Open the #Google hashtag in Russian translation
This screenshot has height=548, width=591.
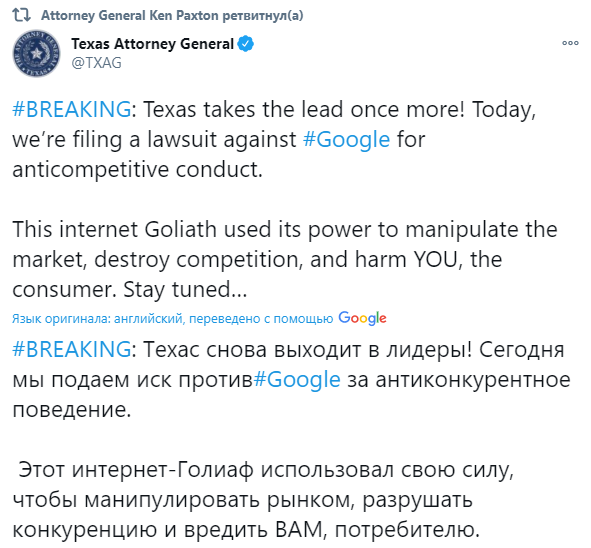[297, 379]
